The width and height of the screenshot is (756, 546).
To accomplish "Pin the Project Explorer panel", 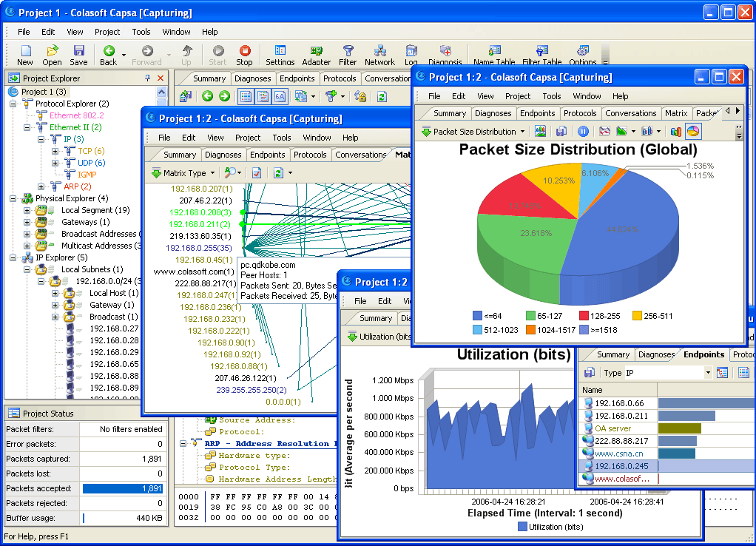I will (x=147, y=78).
